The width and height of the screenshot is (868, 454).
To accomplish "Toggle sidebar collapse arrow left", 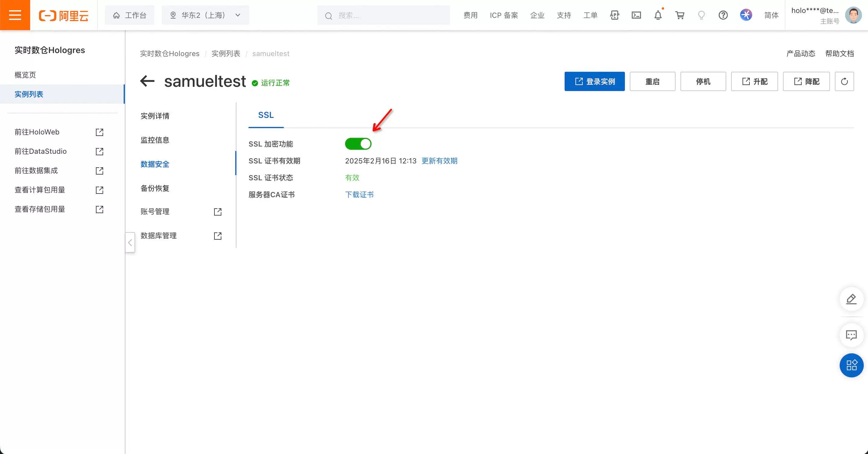I will pos(129,242).
